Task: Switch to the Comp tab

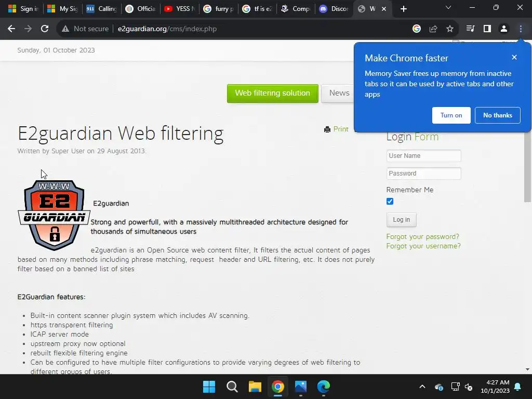Action: (296, 9)
